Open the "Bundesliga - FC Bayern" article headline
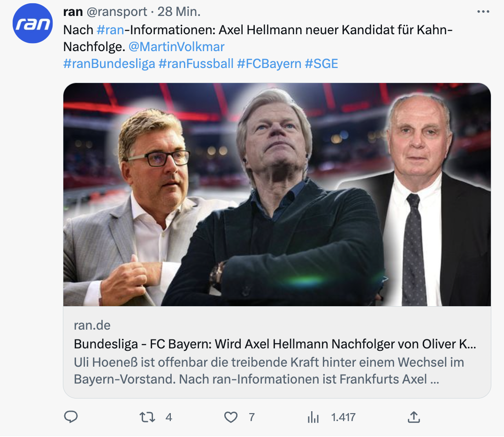The image size is (504, 437). [275, 344]
